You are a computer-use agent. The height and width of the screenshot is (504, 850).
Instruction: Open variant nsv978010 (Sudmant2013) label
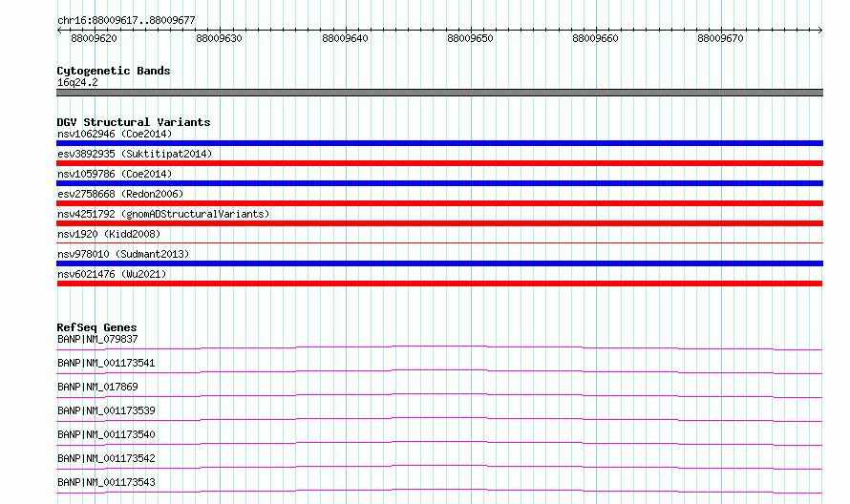point(123,254)
